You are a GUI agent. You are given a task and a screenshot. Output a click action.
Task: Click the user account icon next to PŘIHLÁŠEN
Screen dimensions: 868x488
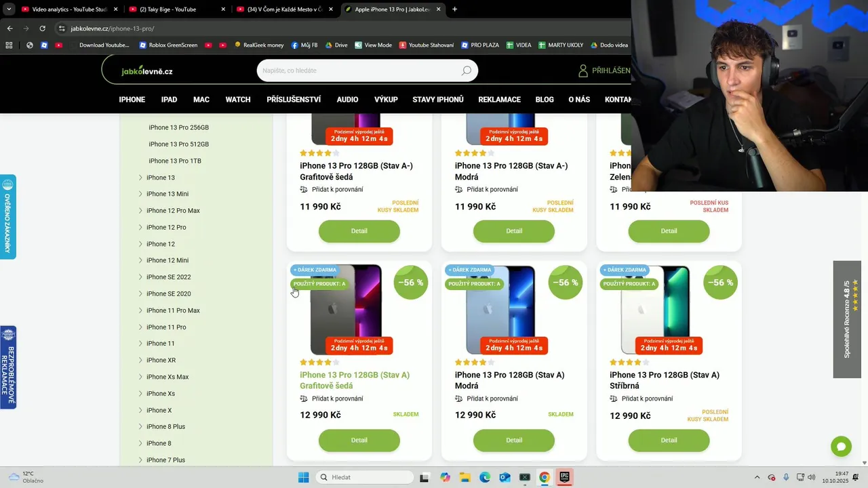click(583, 70)
